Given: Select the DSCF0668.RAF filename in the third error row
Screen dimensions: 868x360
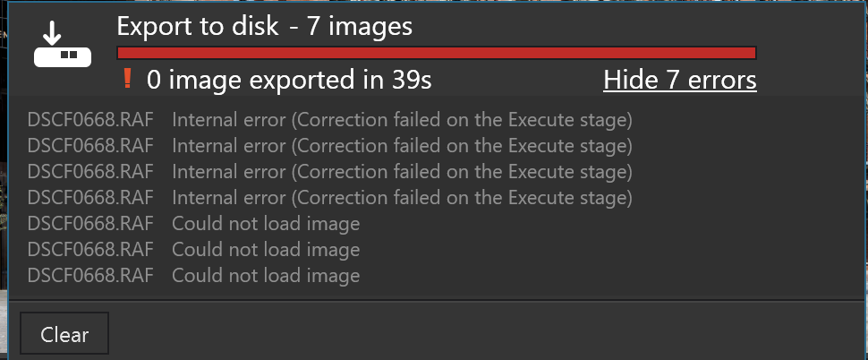Looking at the screenshot, I should [91, 171].
